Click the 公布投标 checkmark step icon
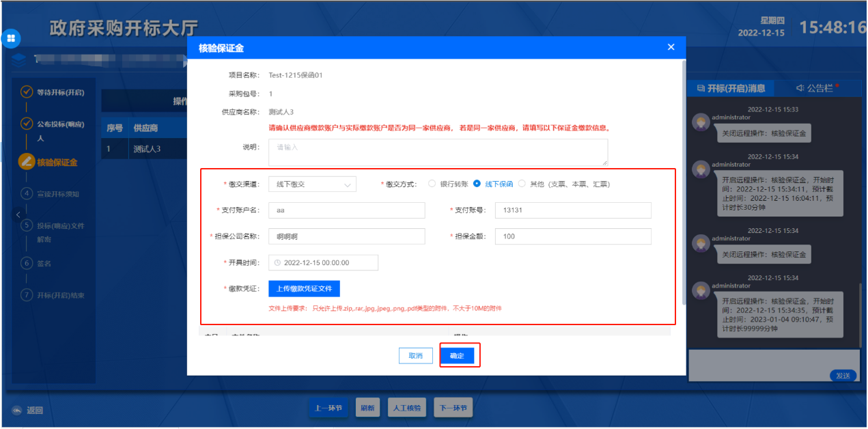Viewport: 868px width, 429px height. click(x=27, y=124)
